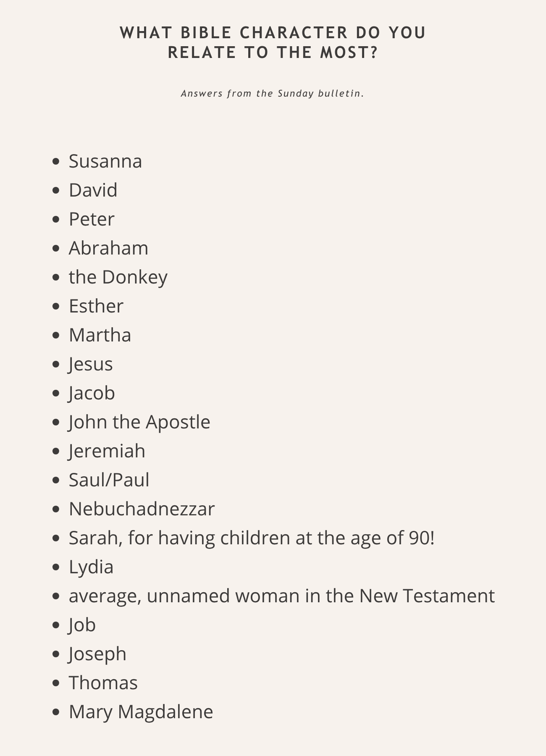Click on the 'Thomas' entry
Viewport: 546px width, 756px height.
click(103, 683)
